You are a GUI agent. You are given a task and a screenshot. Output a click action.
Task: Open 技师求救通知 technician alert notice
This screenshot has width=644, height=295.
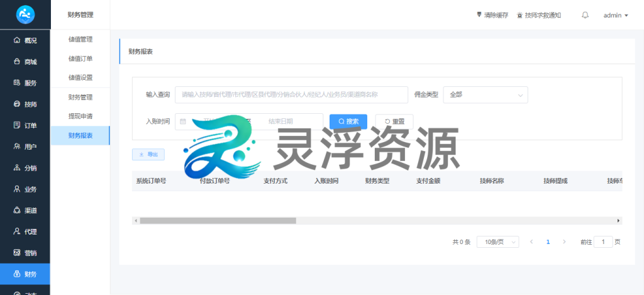(539, 15)
